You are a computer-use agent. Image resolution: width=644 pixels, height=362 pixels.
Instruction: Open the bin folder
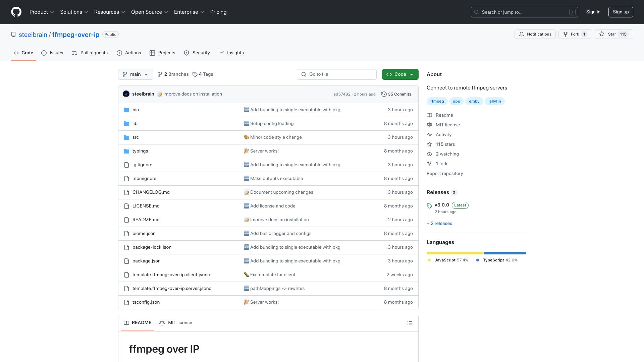pyautogui.click(x=136, y=110)
